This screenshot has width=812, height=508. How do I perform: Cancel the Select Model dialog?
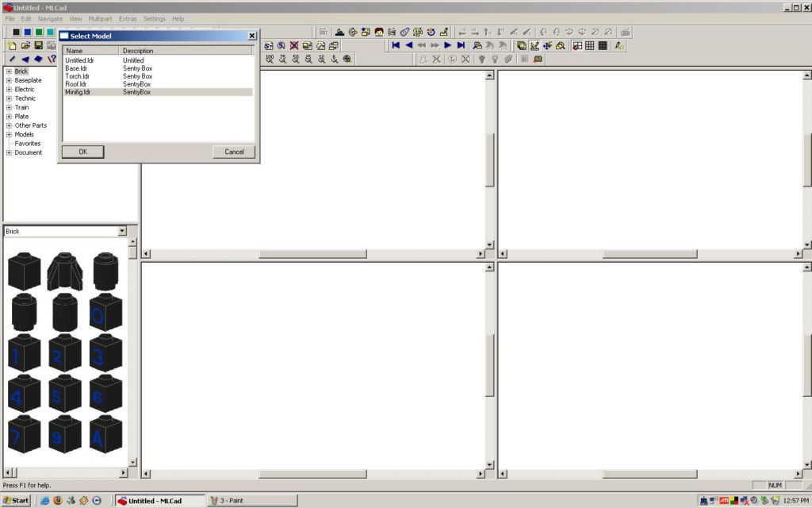pos(234,152)
